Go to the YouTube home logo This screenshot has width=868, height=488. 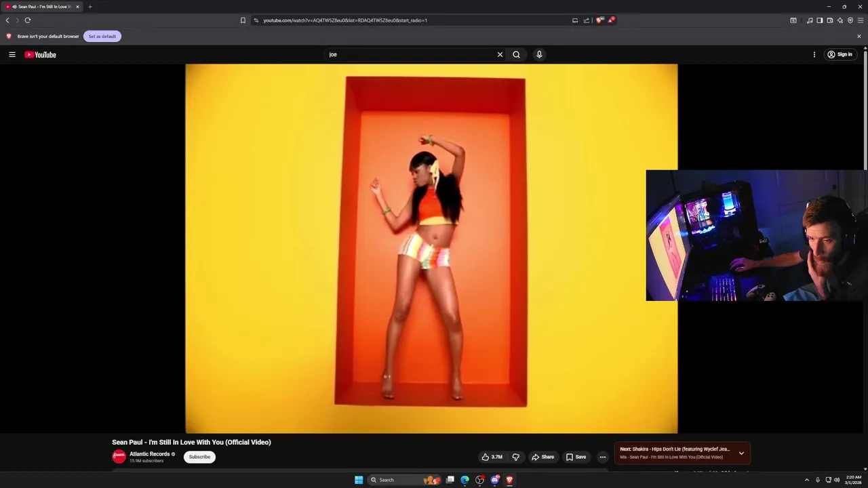40,55
